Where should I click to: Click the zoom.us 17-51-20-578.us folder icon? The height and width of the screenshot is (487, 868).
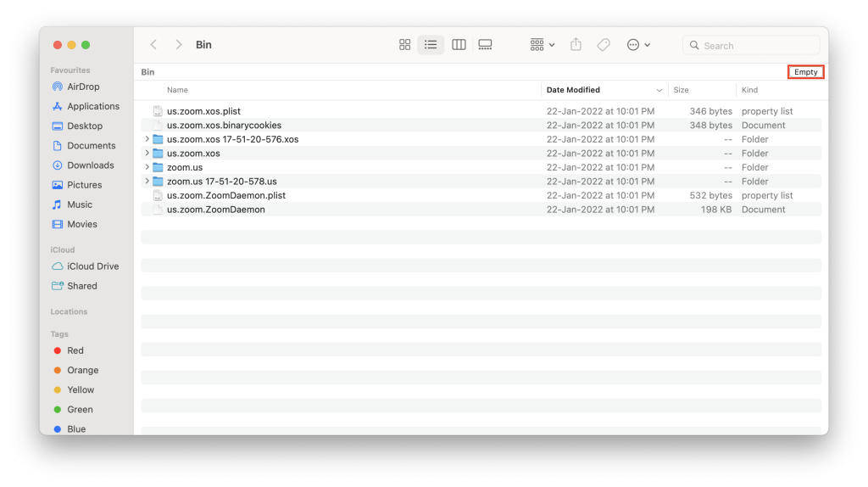pos(158,182)
